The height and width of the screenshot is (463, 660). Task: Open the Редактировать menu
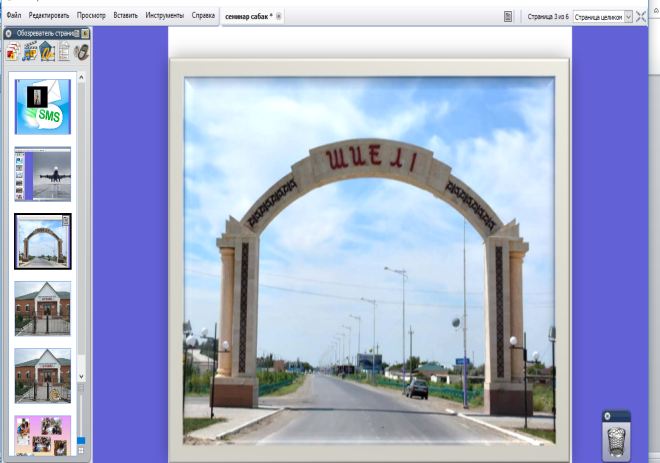point(49,16)
